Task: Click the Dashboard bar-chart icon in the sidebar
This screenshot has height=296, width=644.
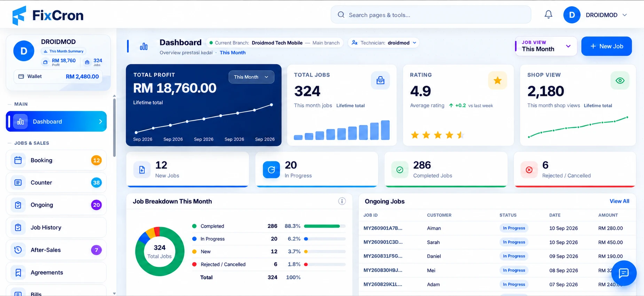Action: tap(21, 122)
